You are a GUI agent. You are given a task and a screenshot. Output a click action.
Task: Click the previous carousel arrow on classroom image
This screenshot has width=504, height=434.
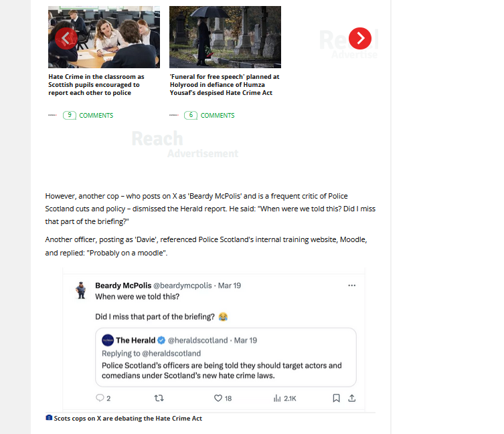pyautogui.click(x=66, y=39)
